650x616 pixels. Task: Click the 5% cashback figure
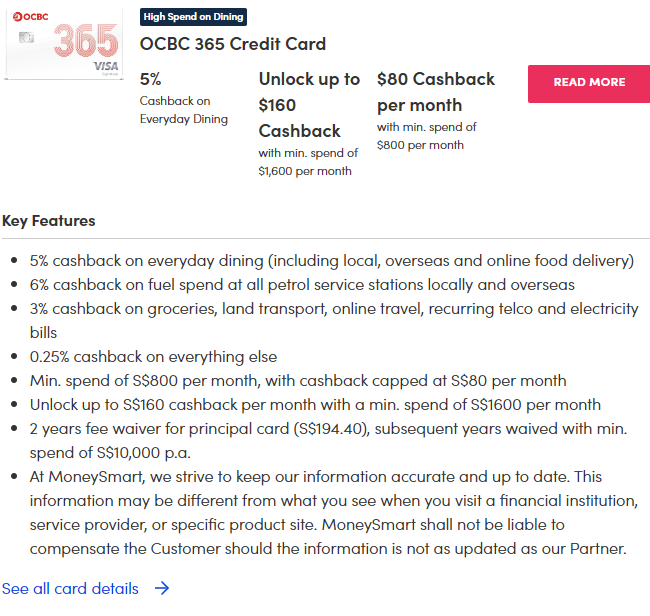pos(150,79)
